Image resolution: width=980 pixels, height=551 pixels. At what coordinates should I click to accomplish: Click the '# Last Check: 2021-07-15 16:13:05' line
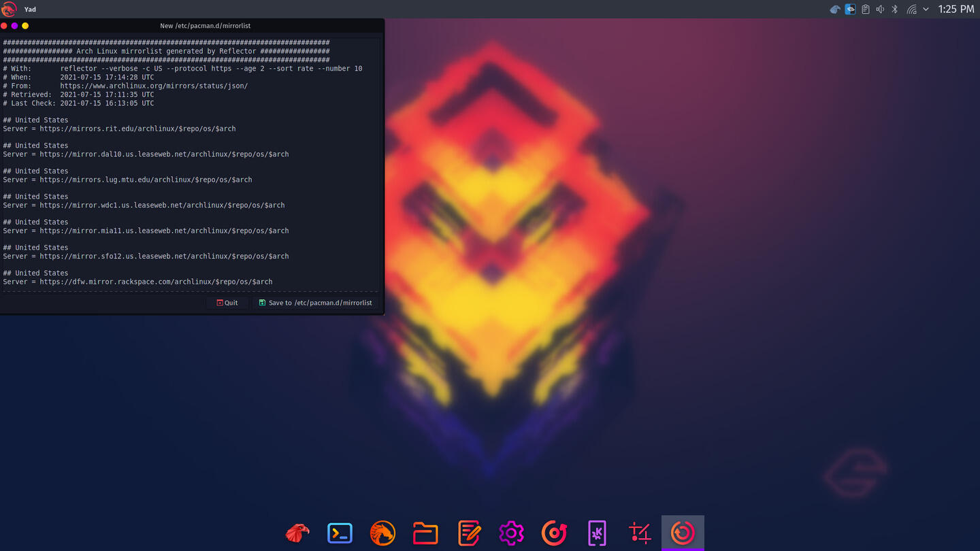coord(78,103)
